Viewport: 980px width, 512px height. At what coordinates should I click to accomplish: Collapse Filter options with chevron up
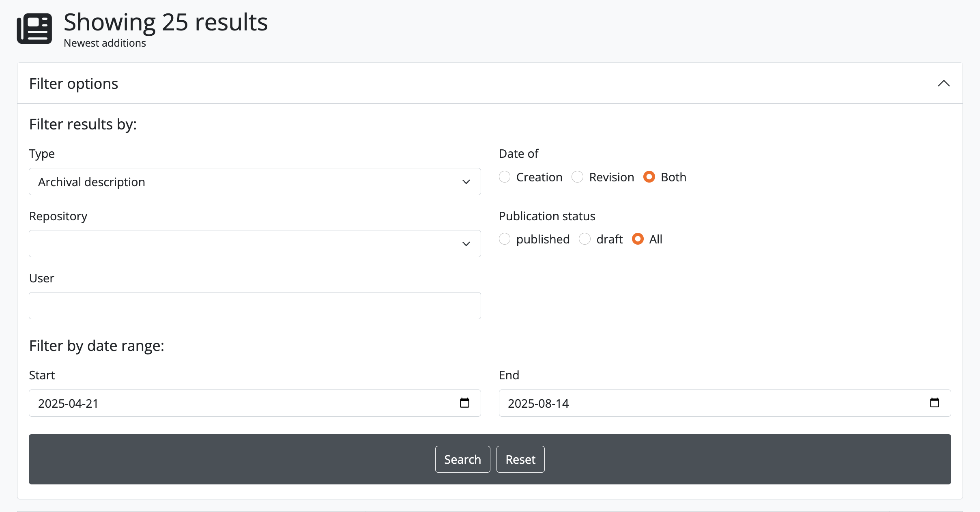click(x=943, y=84)
